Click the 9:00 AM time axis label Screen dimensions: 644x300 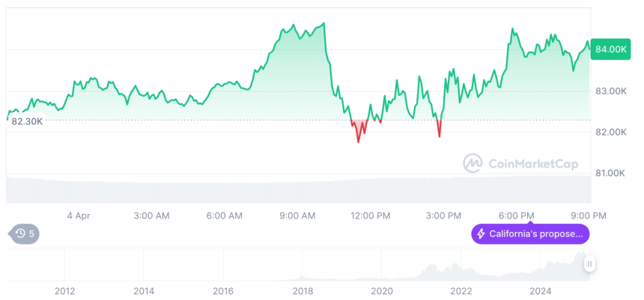pos(297,215)
